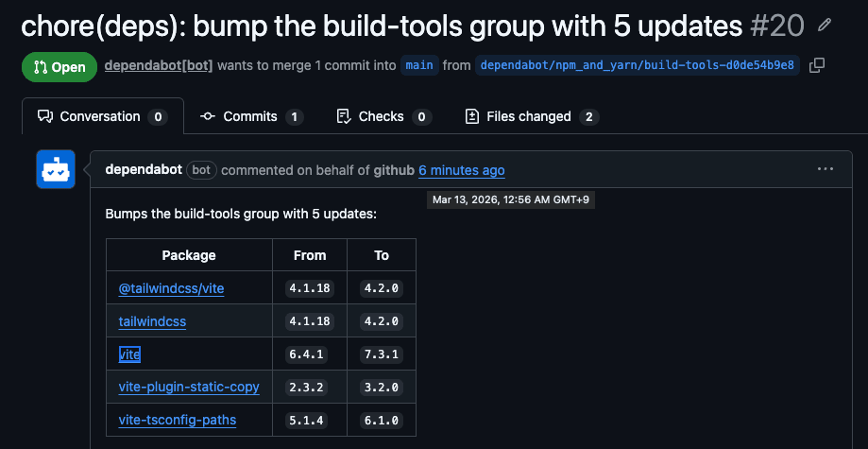This screenshot has width=868, height=449.
Task: Open the @tailwindcss/vite package link
Action: click(171, 288)
